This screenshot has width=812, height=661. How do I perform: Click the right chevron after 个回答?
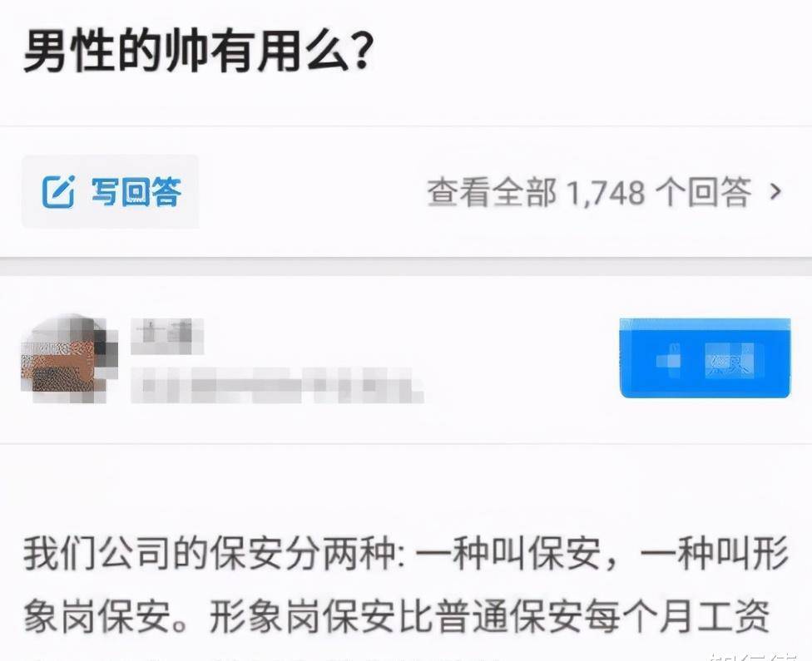pos(775,192)
